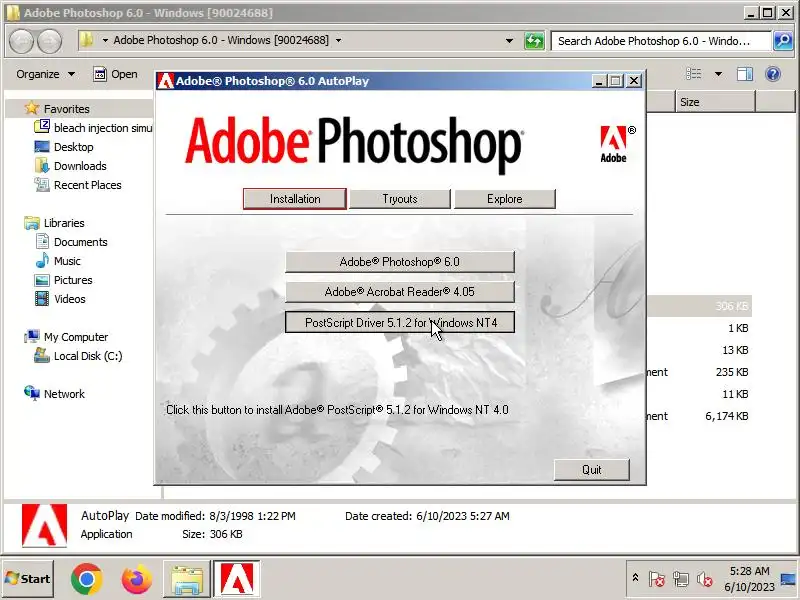The height and width of the screenshot is (600, 800).
Task: Click the AutoPlay icon in details pane
Action: (x=44, y=526)
